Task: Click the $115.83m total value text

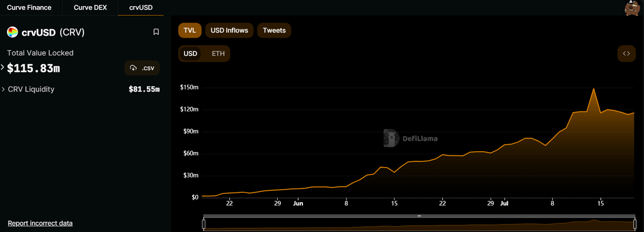Action: click(x=33, y=68)
